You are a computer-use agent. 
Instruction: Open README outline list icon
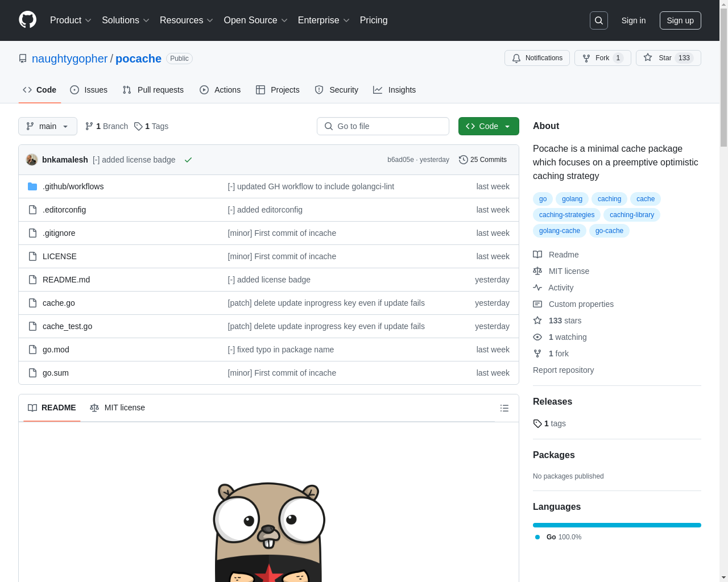[x=504, y=408]
